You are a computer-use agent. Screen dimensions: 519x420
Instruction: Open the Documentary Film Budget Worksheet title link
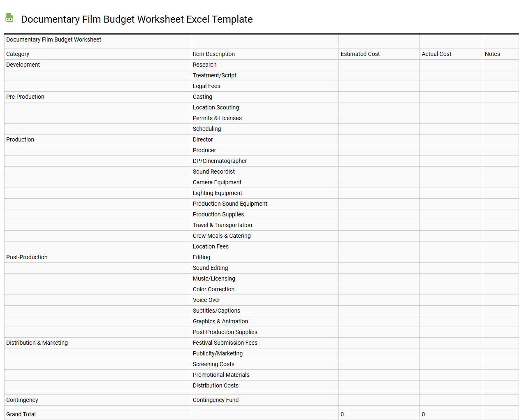137,19
